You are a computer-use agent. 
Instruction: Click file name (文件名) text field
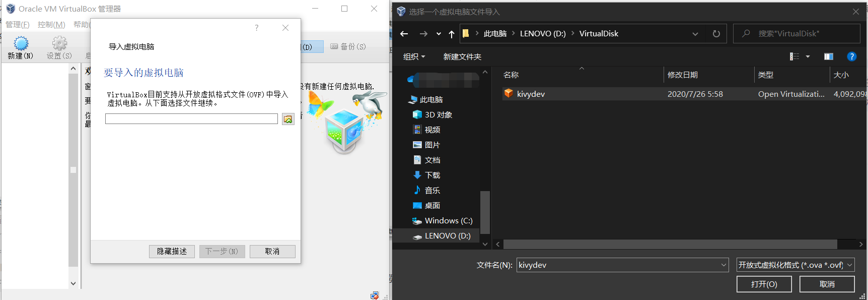pyautogui.click(x=618, y=265)
